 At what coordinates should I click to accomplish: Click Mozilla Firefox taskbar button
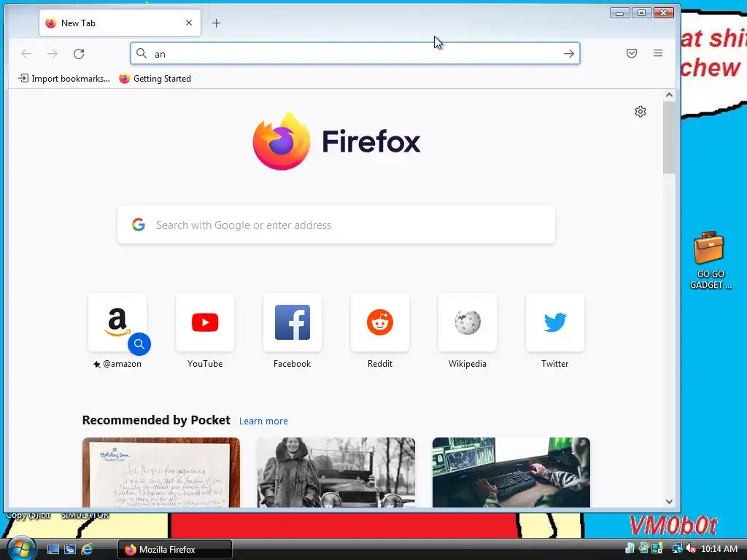175,550
